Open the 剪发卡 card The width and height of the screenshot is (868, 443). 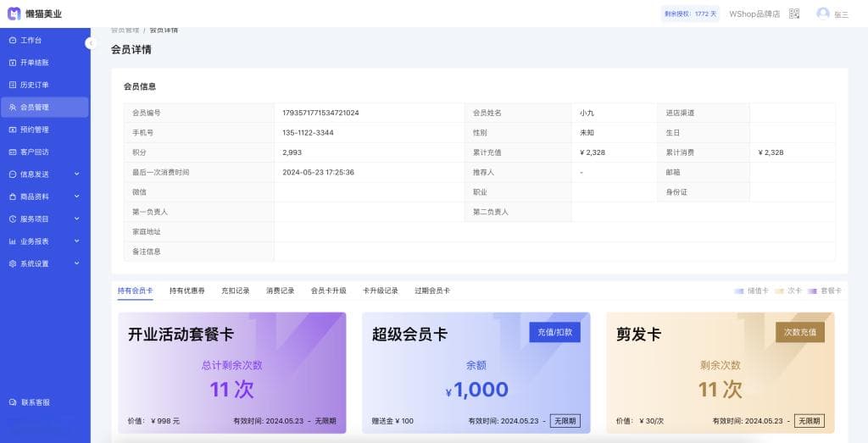[721, 373]
